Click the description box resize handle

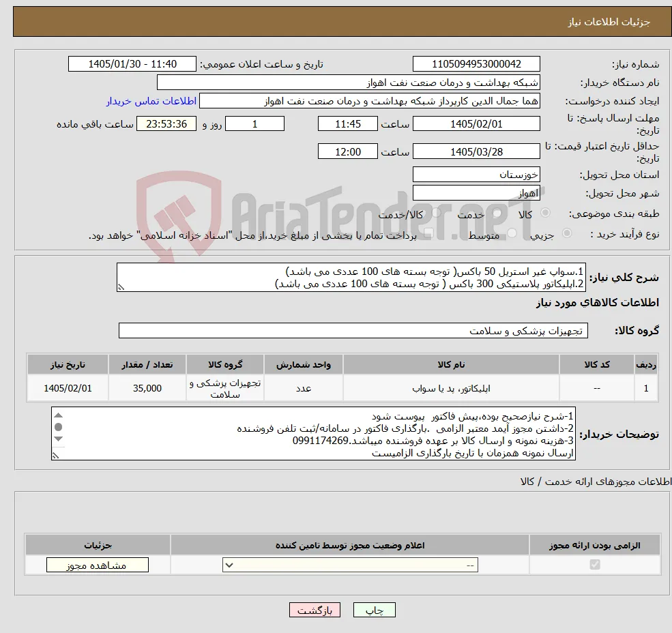point(121,288)
